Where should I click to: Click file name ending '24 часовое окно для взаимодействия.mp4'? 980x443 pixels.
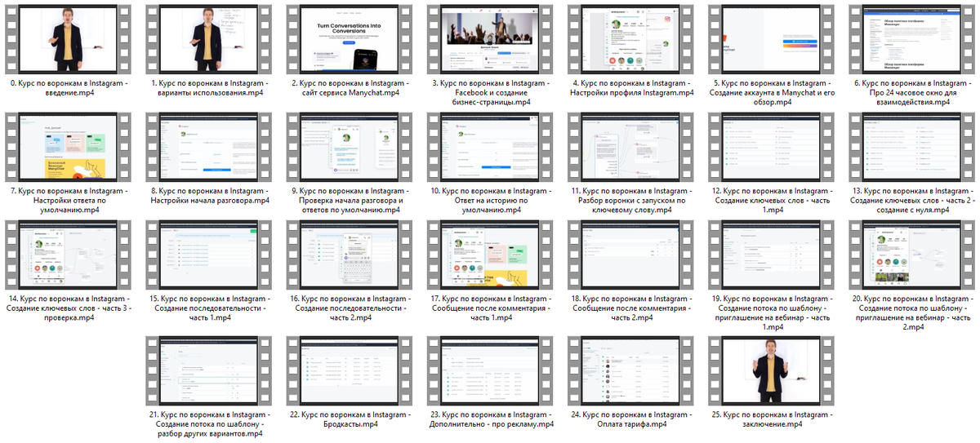912,93
